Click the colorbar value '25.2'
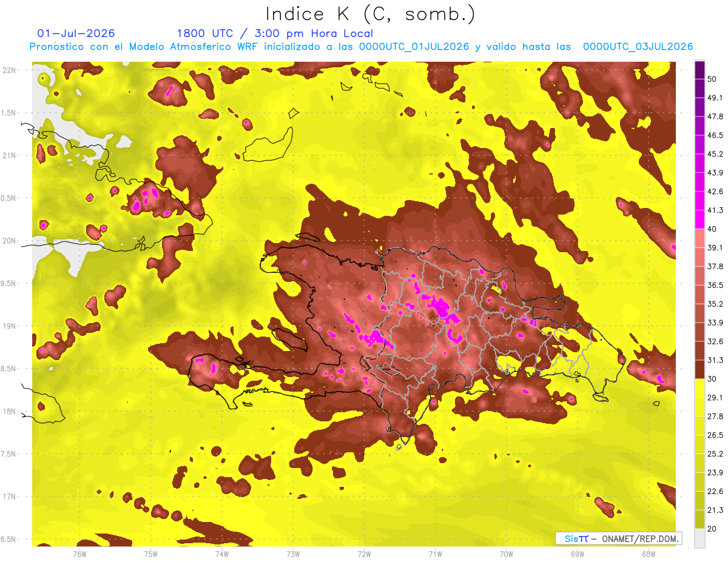Image resolution: width=728 pixels, height=562 pixels. point(715,454)
